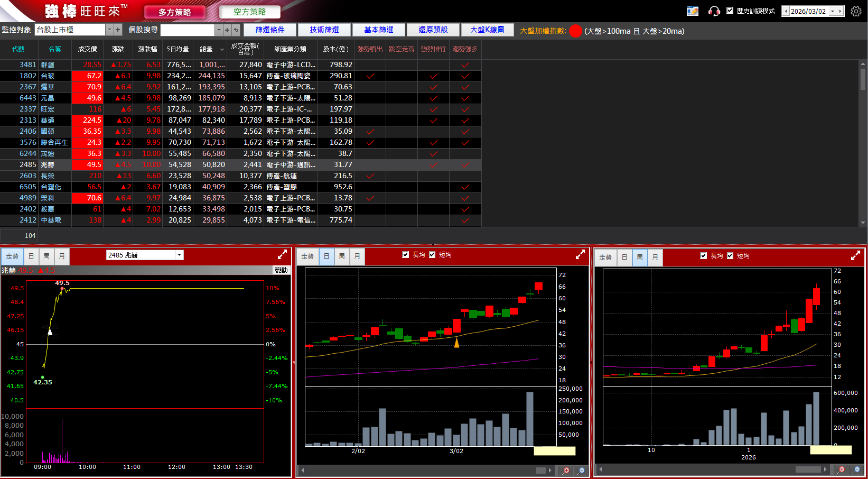Click the 技術篩選 button
868x479 pixels.
(x=324, y=30)
